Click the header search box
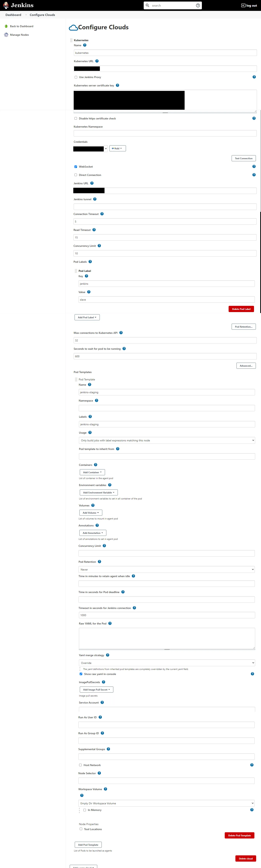The image size is (261, 868). (173, 5)
